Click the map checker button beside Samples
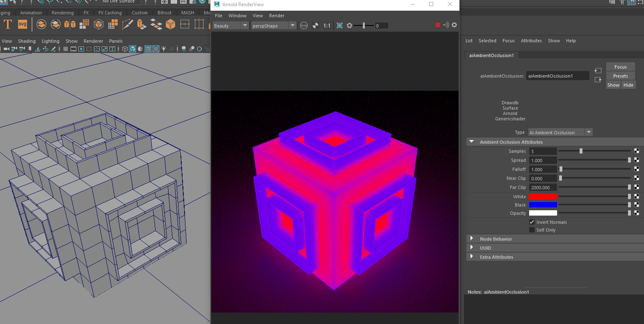The width and height of the screenshot is (644, 324). coord(637,151)
